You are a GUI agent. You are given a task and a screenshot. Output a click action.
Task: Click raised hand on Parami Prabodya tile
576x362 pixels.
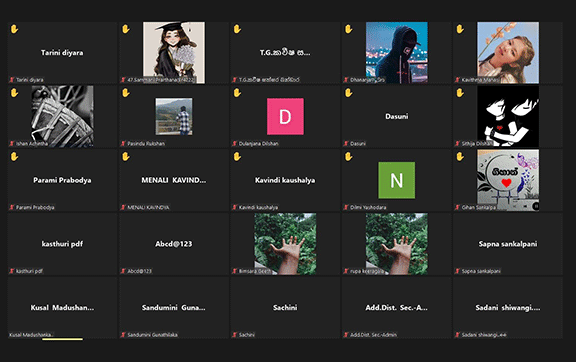(x=14, y=157)
